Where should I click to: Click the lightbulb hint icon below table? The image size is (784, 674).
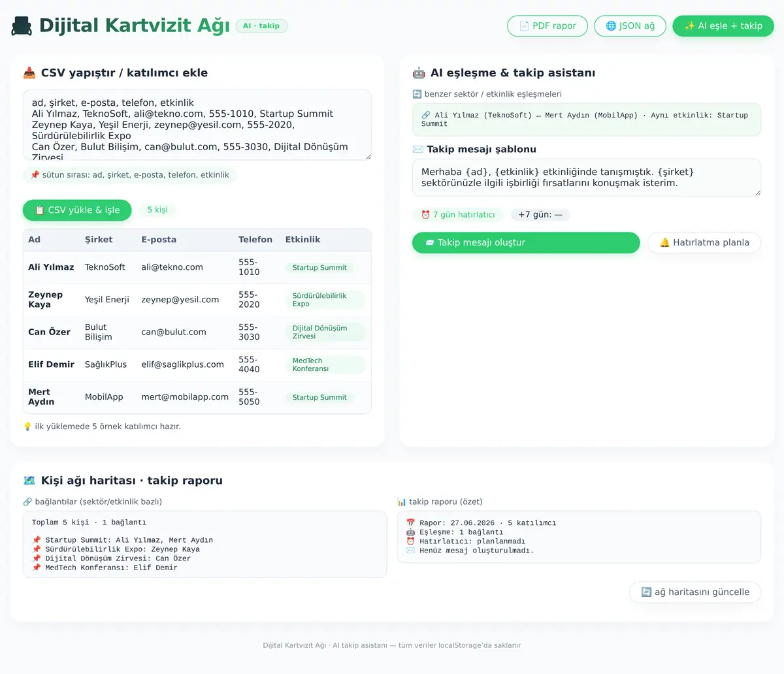[27, 426]
